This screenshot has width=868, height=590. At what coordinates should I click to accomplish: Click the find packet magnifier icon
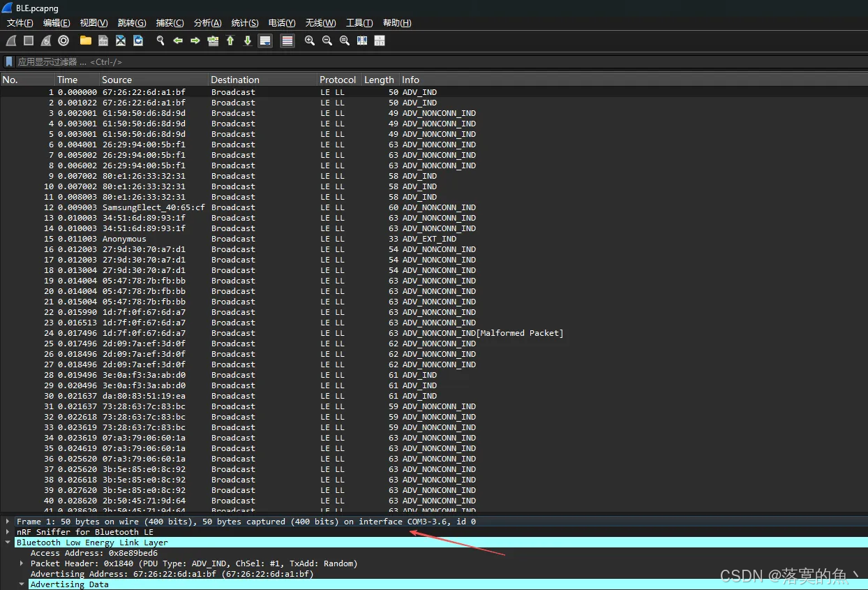[x=160, y=40]
